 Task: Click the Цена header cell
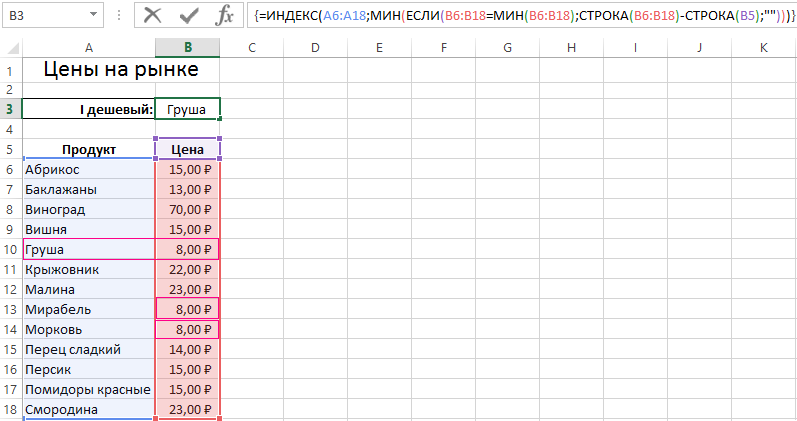click(x=188, y=149)
